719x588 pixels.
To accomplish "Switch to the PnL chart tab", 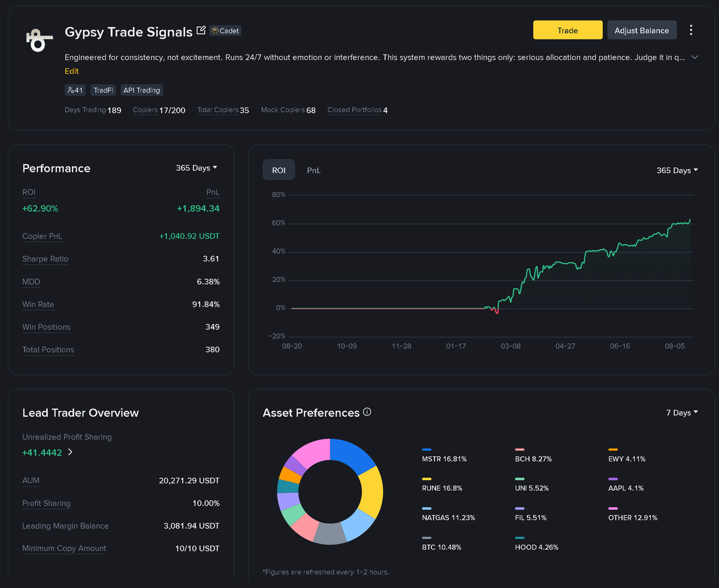I will click(x=314, y=170).
